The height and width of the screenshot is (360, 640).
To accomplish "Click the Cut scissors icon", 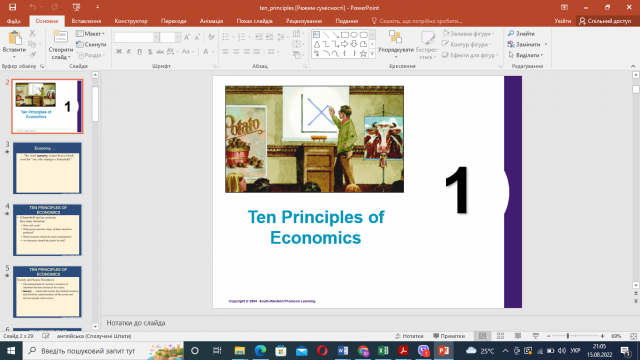I will tap(33, 33).
